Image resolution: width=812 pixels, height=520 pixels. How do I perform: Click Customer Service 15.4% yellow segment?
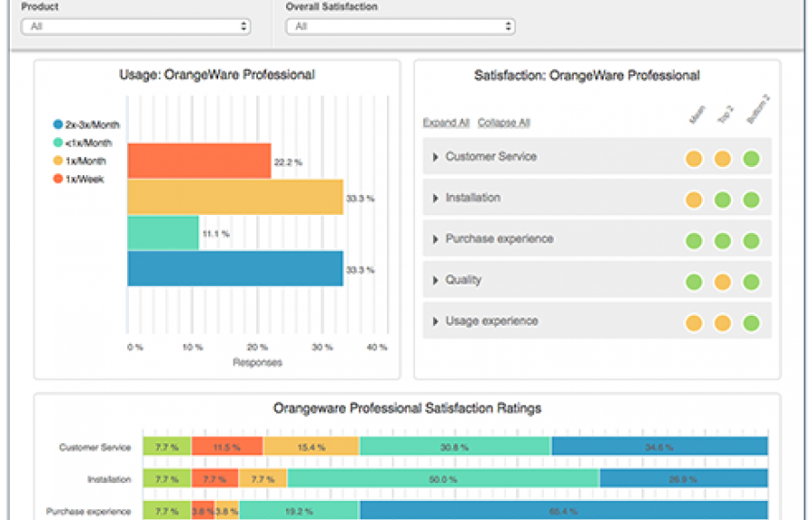[311, 447]
